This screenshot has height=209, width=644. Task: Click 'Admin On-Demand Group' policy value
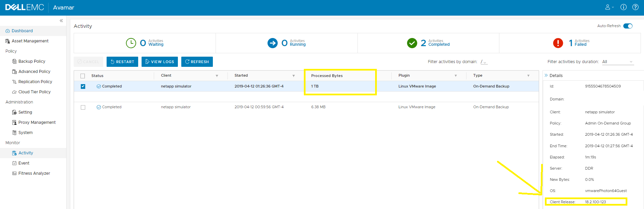(608, 123)
